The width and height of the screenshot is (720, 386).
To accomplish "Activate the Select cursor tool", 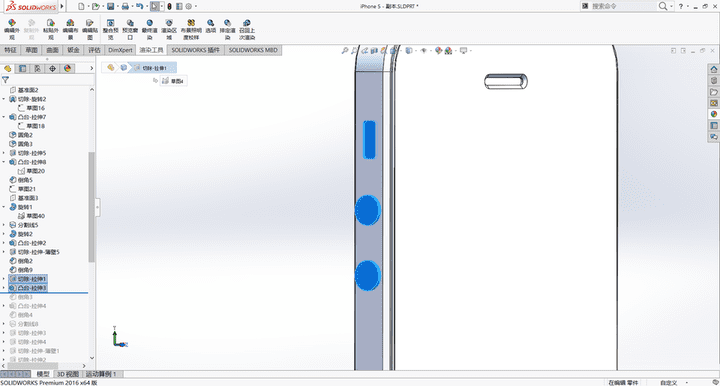I will 155,6.
